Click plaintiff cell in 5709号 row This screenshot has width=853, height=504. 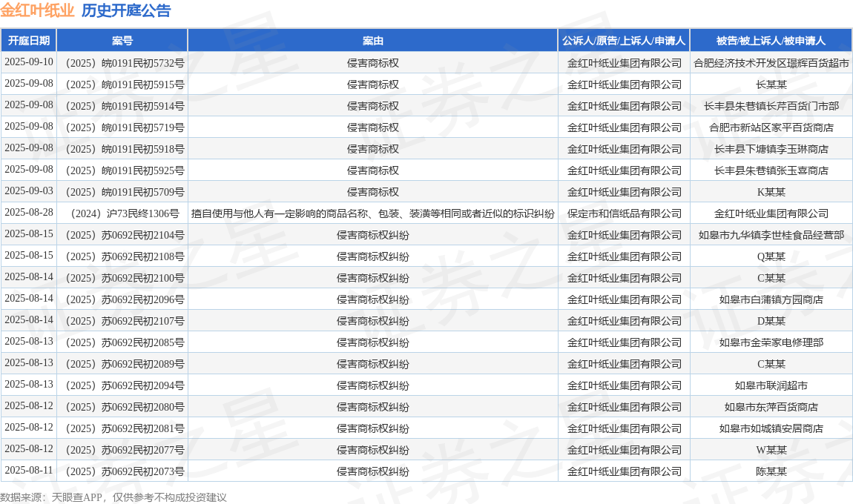[624, 192]
